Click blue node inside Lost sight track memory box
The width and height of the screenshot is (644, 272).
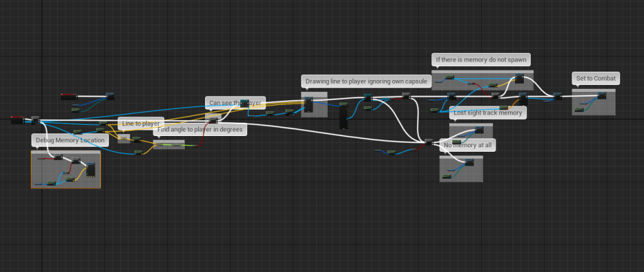(479, 130)
